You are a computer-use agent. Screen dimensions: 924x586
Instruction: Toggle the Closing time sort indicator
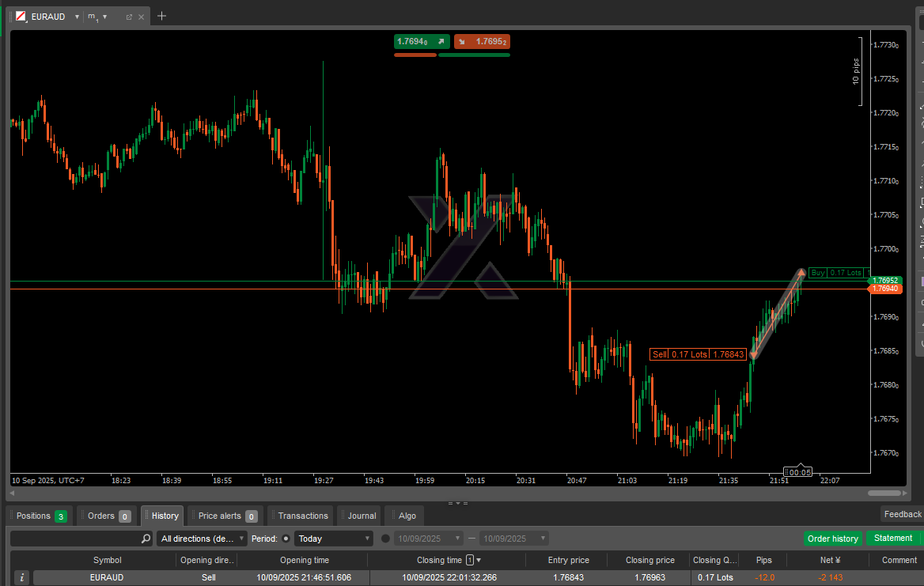click(x=478, y=560)
